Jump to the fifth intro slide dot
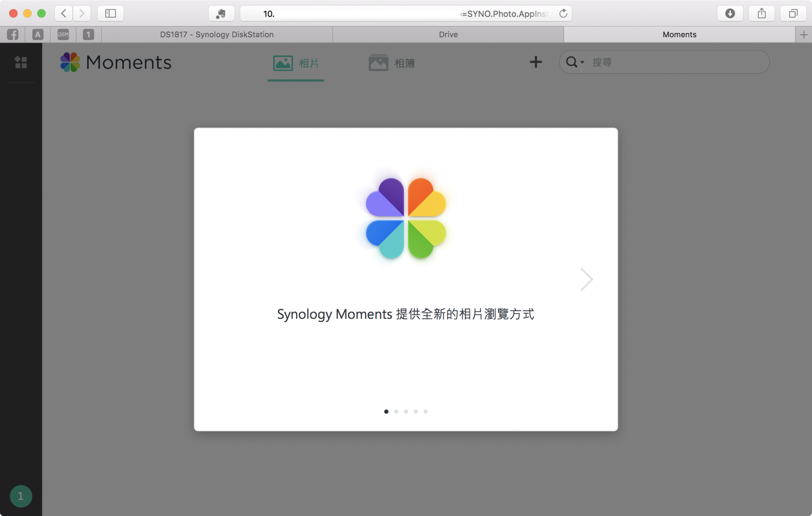This screenshot has width=812, height=516. point(425,411)
